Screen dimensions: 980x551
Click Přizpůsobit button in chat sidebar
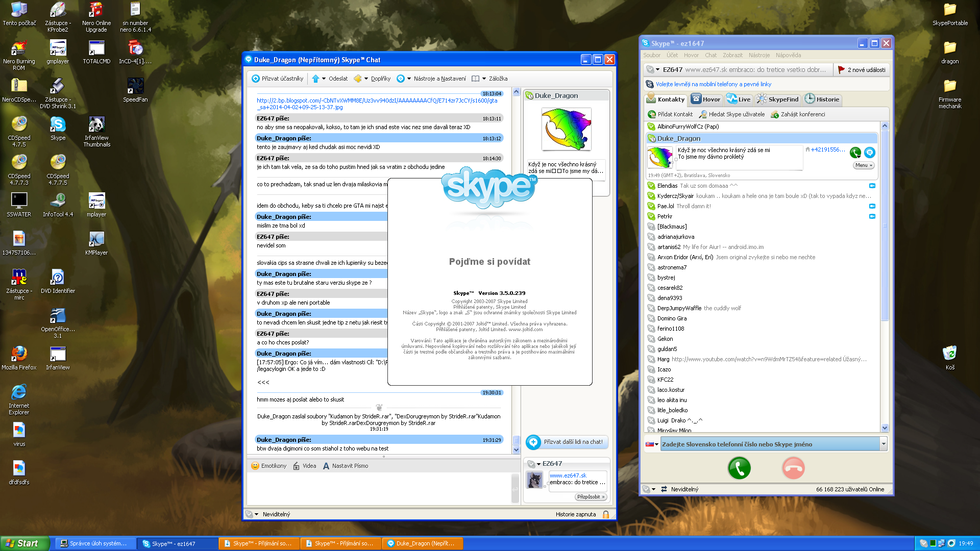[591, 497]
